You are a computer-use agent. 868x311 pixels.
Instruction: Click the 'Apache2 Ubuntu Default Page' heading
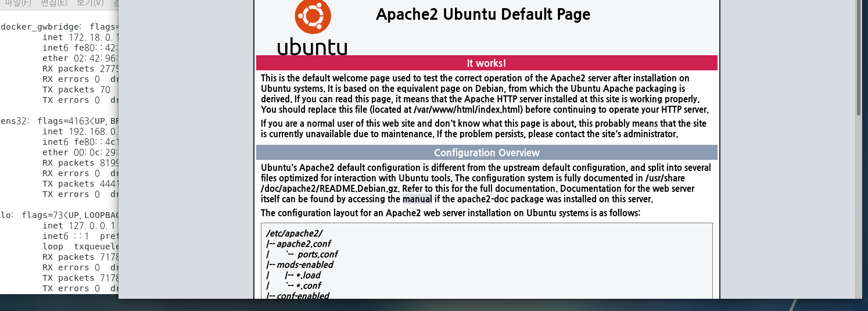[x=483, y=15]
